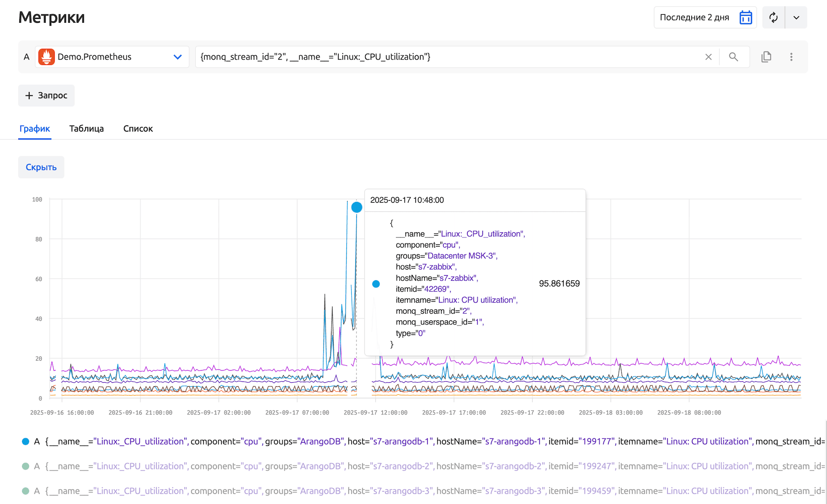The height and width of the screenshot is (504, 827).
Task: Toggle the s7-arangodb-2 series in legend
Action: pos(26,466)
